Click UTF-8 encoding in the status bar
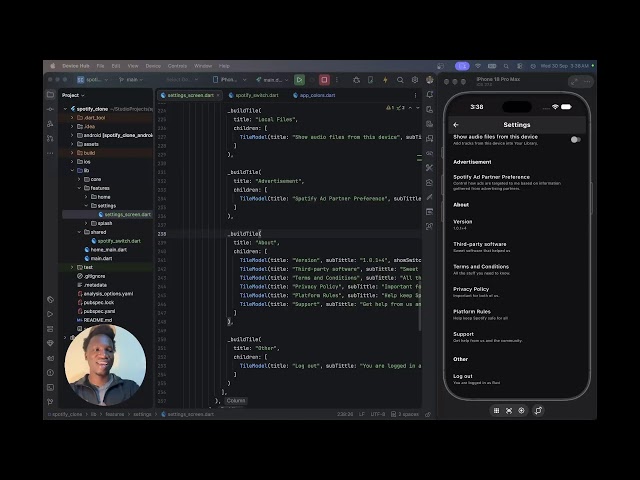 coord(378,414)
